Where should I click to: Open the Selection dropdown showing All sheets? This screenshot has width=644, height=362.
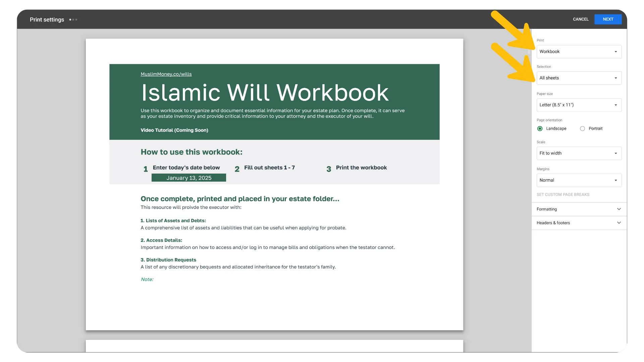(579, 78)
